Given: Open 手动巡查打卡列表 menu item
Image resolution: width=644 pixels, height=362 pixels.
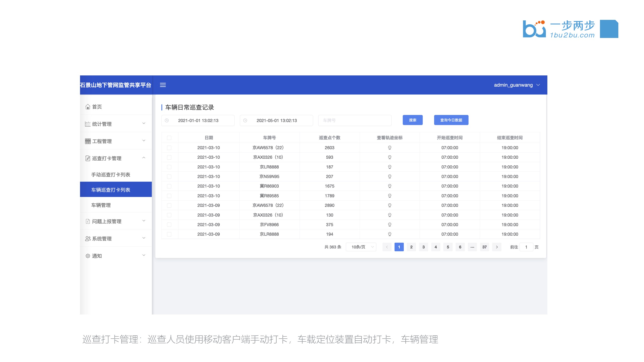Looking at the screenshot, I should click(x=116, y=175).
